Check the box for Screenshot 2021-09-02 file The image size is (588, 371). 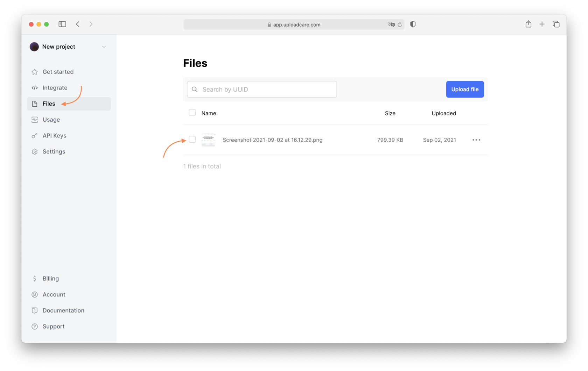[192, 140]
